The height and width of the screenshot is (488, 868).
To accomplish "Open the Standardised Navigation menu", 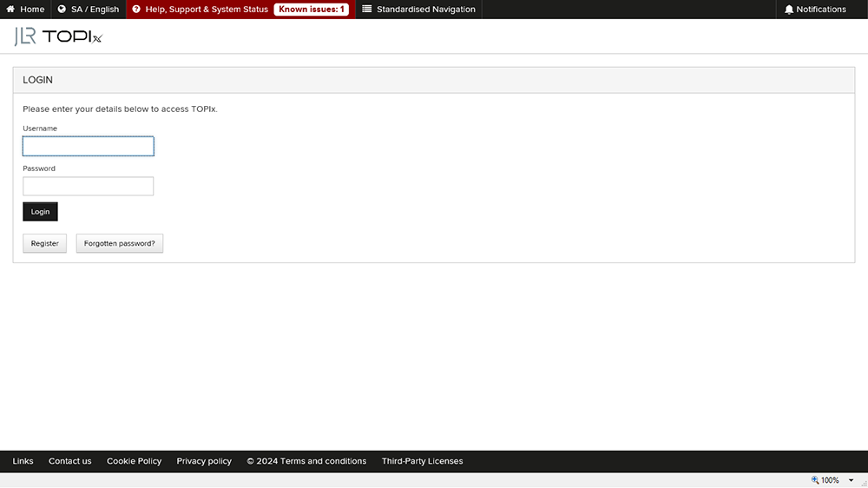I will tap(418, 9).
